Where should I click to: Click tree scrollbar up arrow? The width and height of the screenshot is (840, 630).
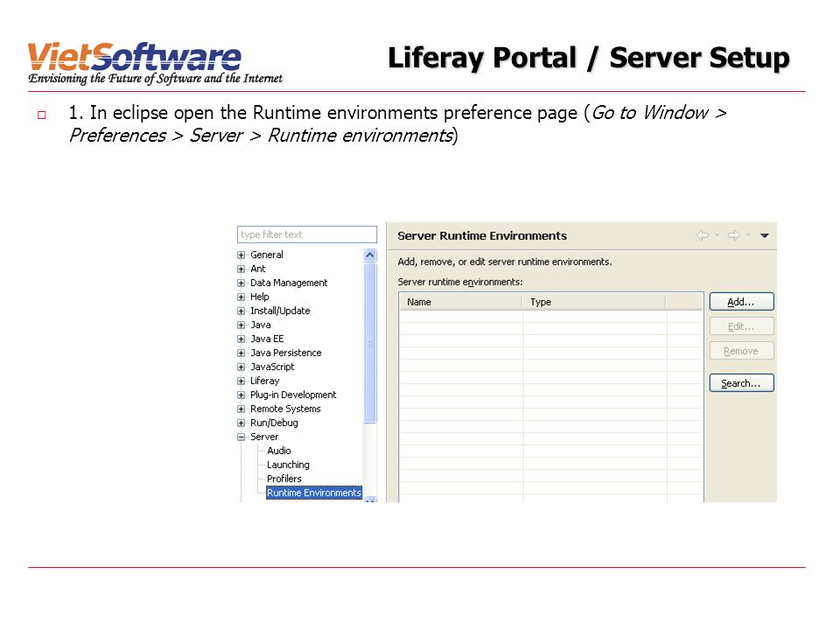(369, 255)
